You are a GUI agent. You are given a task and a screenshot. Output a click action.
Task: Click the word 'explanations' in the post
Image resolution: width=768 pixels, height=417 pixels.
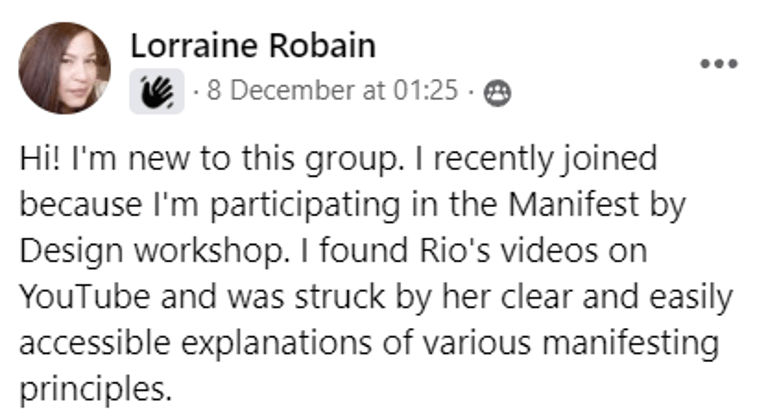pyautogui.click(x=277, y=344)
